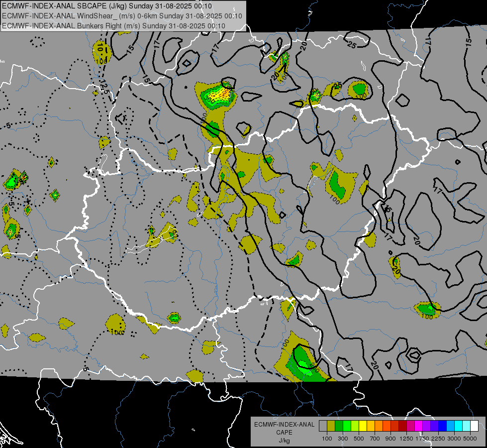
Task: Click the 2250 value under the colorbar
Action: (438, 439)
